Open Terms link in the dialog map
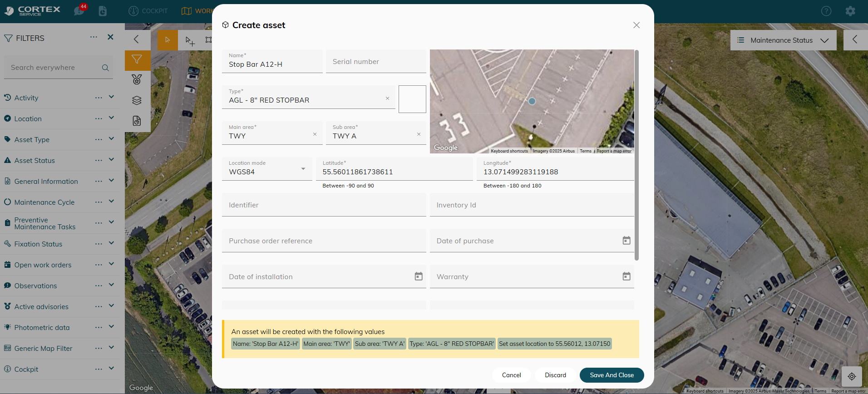 [586, 151]
